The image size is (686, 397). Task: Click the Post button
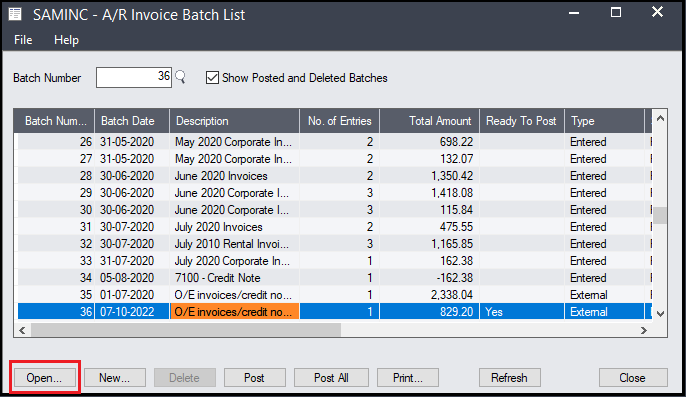pos(255,377)
